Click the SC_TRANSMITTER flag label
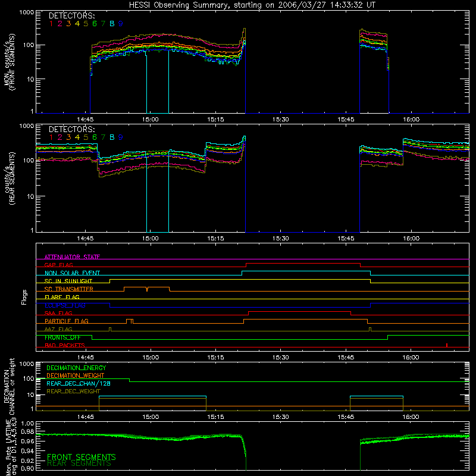This screenshot has height=476, width=476. pyautogui.click(x=69, y=289)
